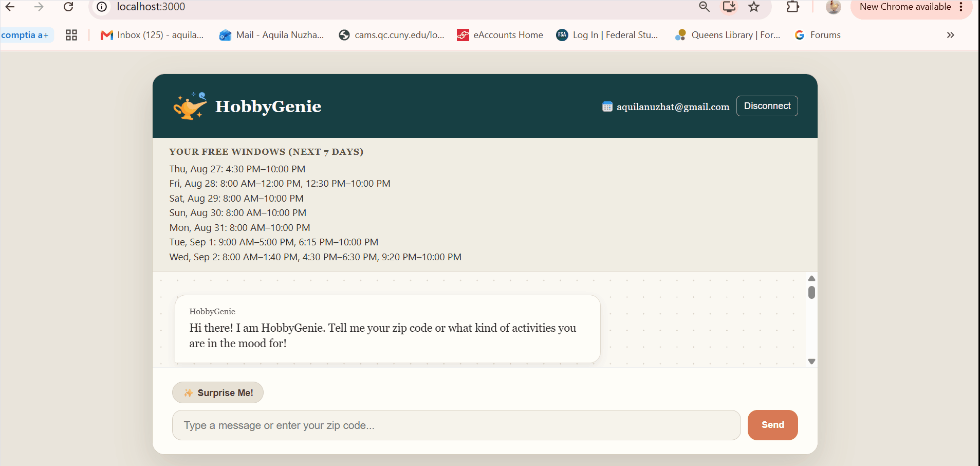Bookmark this page with the star icon
The image size is (980, 466).
coord(754,7)
